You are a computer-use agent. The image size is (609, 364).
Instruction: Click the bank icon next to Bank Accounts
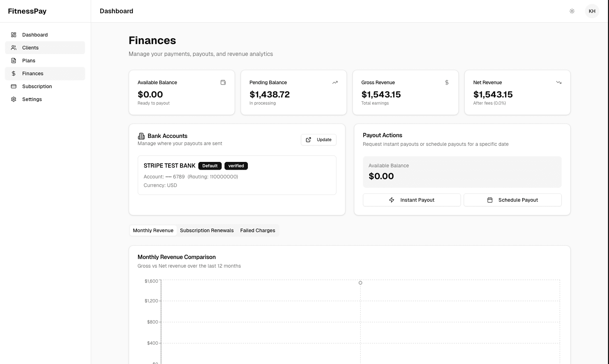pyautogui.click(x=141, y=136)
